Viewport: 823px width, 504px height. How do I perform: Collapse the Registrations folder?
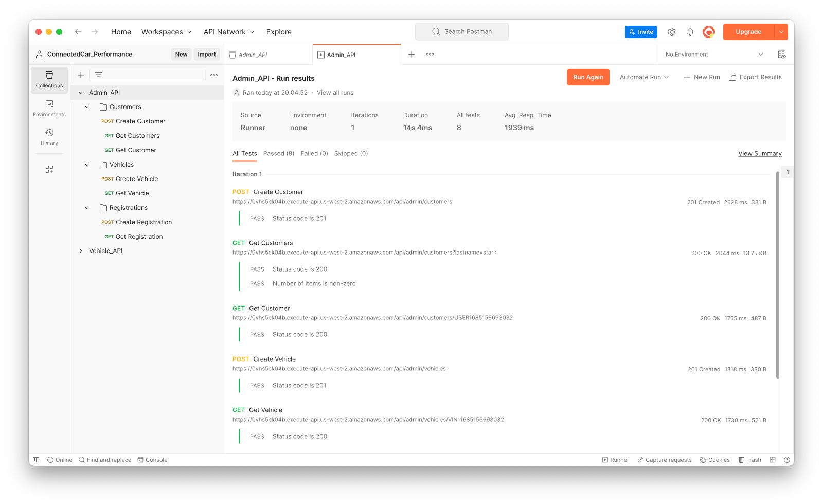point(87,208)
